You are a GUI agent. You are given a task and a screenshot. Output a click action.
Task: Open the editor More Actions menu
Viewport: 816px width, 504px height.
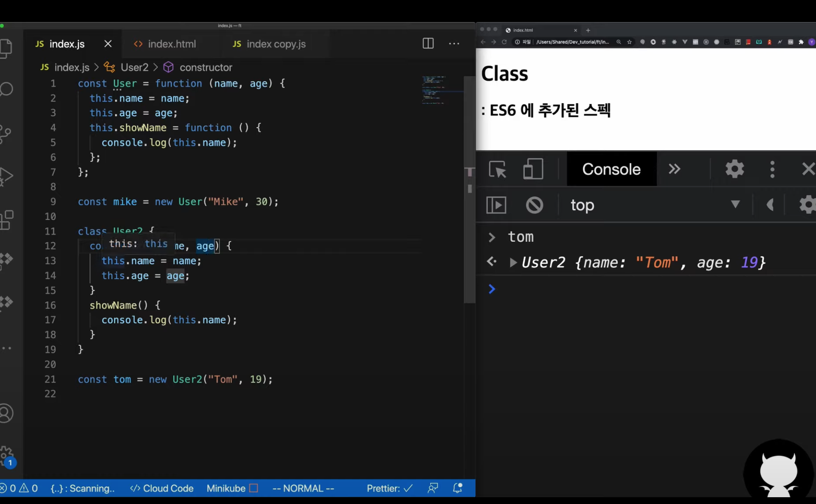(454, 44)
